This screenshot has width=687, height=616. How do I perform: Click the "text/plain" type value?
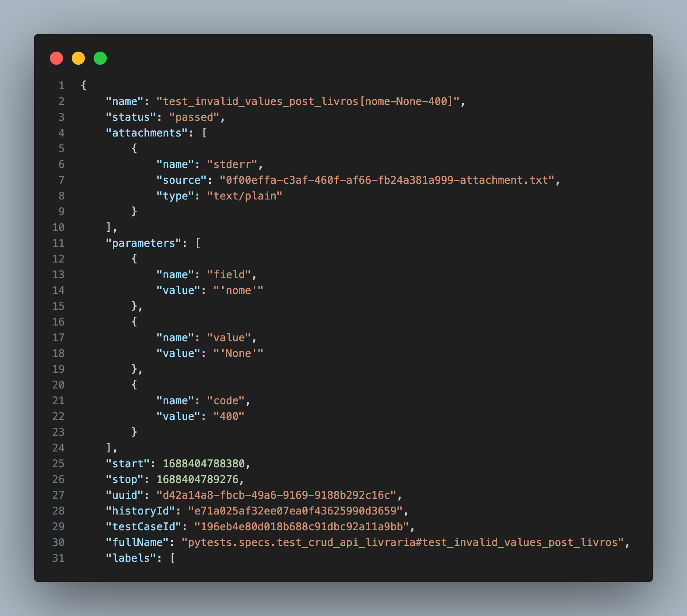click(245, 196)
